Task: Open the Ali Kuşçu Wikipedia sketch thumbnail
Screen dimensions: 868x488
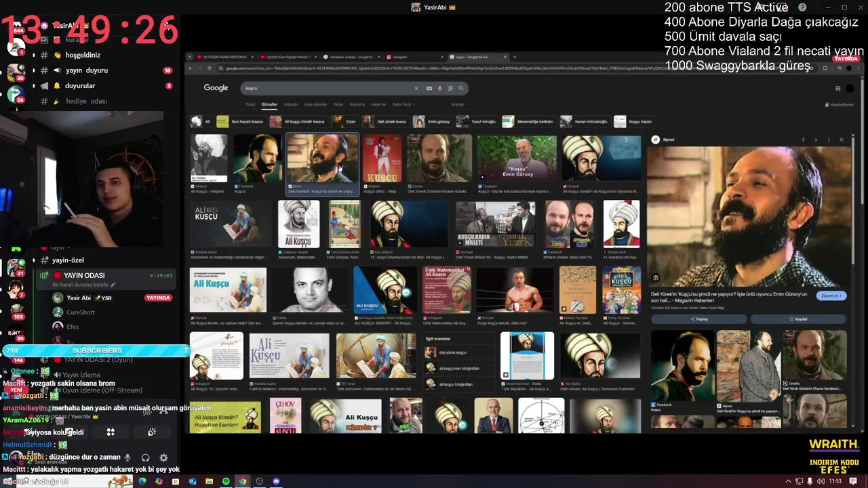Action: click(209, 158)
